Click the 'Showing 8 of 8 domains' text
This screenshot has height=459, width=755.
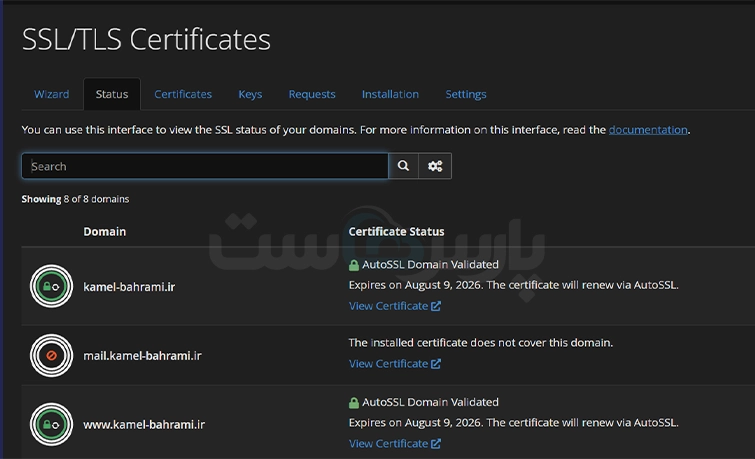(75, 199)
